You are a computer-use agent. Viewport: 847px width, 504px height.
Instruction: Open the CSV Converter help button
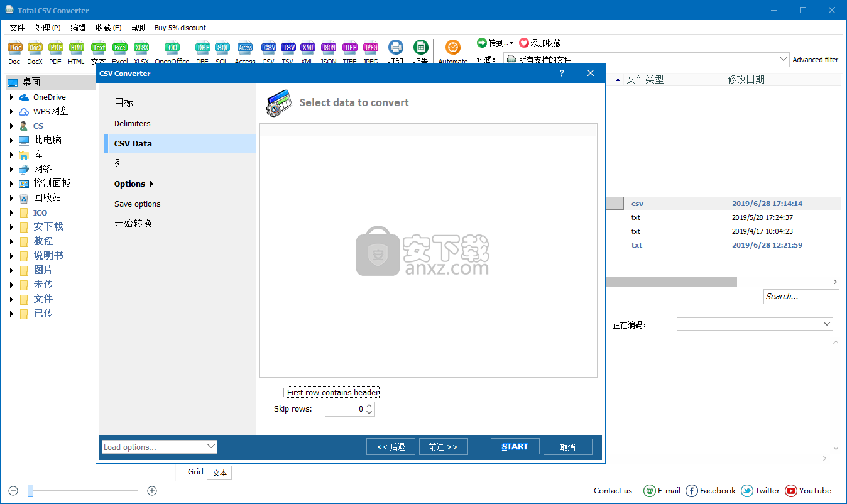(562, 73)
